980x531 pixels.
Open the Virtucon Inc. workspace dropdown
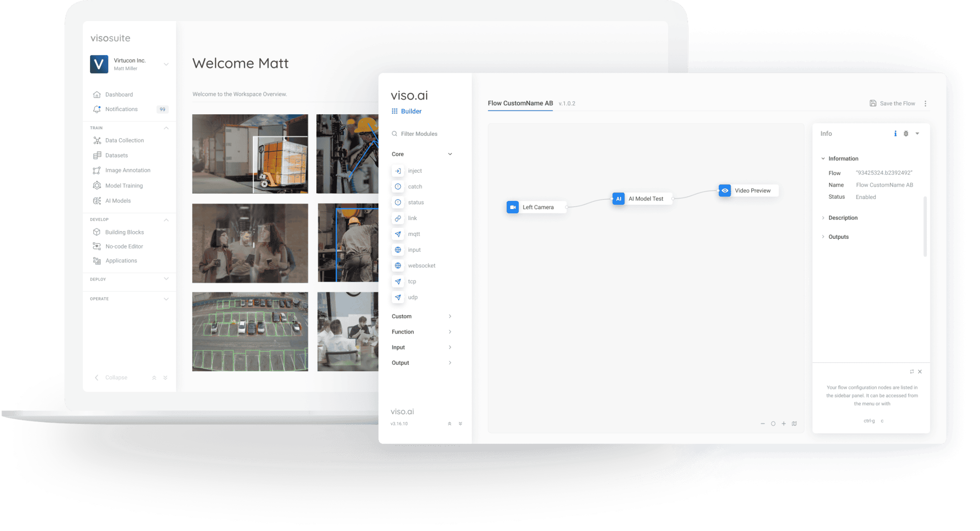click(x=166, y=64)
